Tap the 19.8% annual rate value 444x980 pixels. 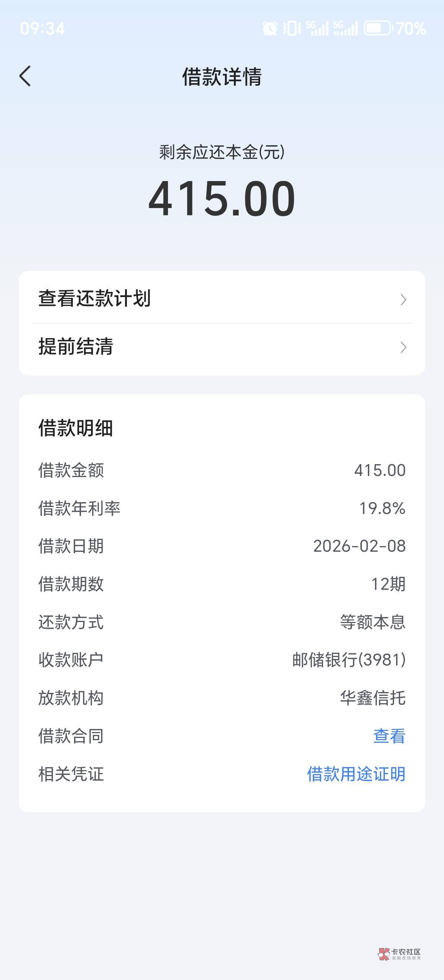tap(382, 508)
